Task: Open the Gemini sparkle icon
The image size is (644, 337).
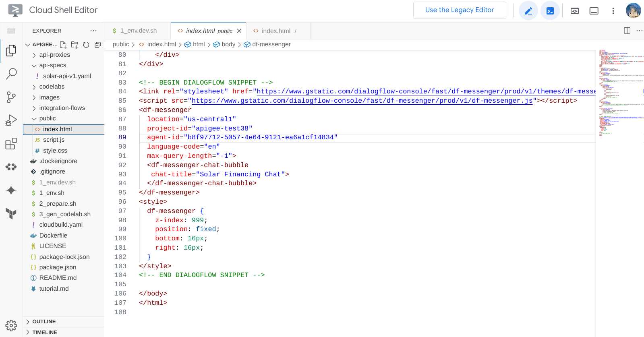Action: click(11, 190)
